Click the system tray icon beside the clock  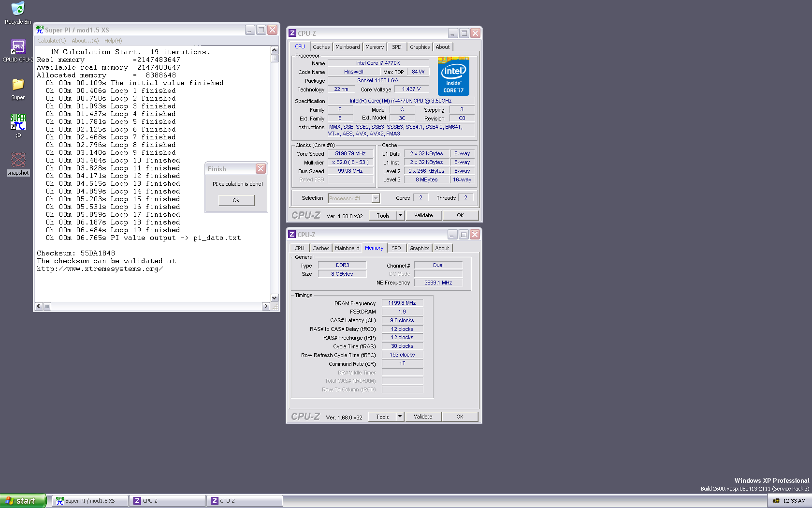(x=776, y=501)
